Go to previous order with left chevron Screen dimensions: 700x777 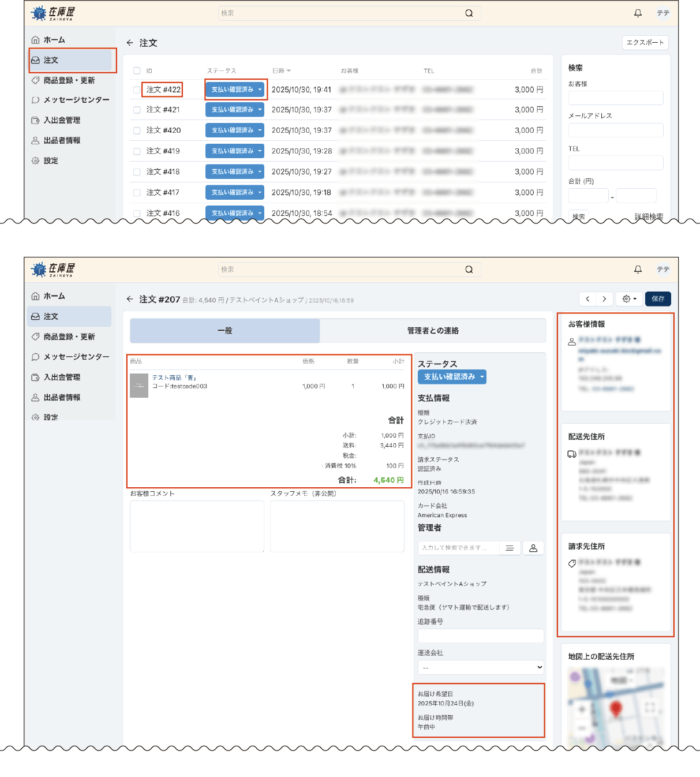(x=587, y=299)
